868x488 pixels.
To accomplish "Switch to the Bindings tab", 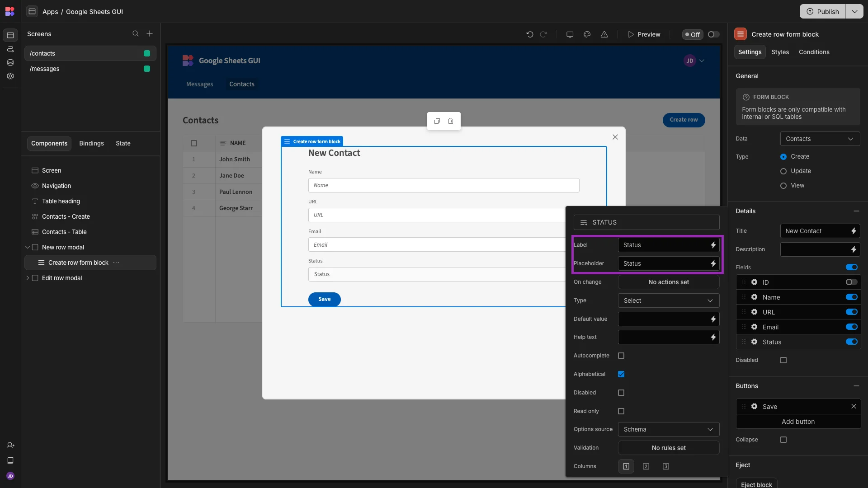I will point(91,143).
